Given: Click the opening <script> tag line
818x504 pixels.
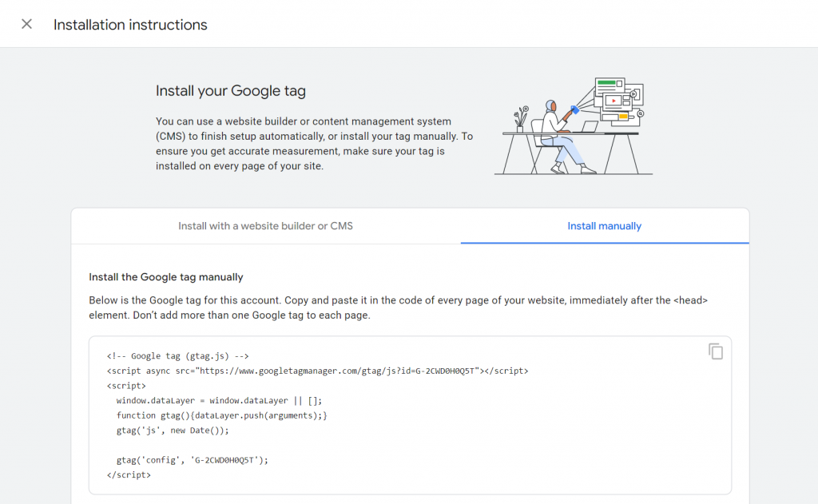Looking at the screenshot, I should (x=126, y=386).
